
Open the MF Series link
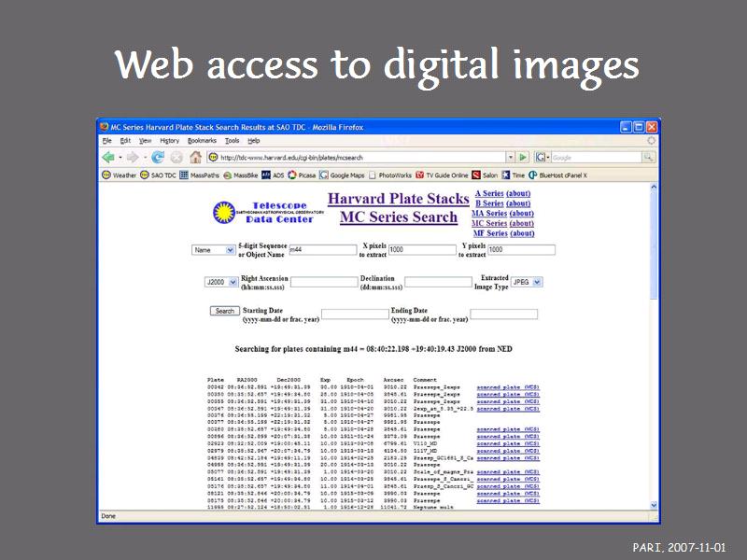(490, 233)
